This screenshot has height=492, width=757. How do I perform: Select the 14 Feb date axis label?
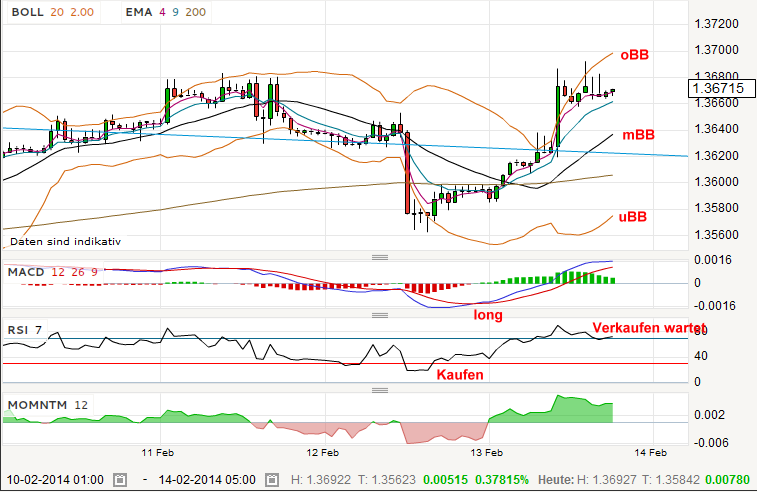650,453
